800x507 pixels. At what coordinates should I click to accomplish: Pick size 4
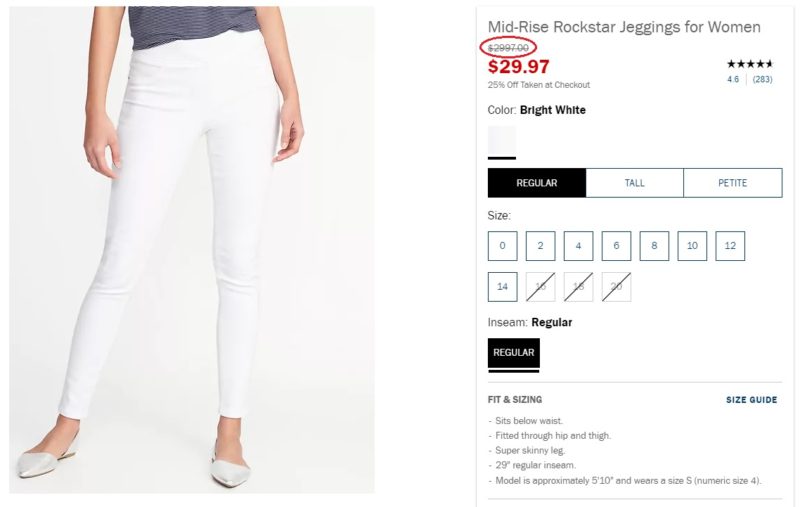click(x=578, y=246)
